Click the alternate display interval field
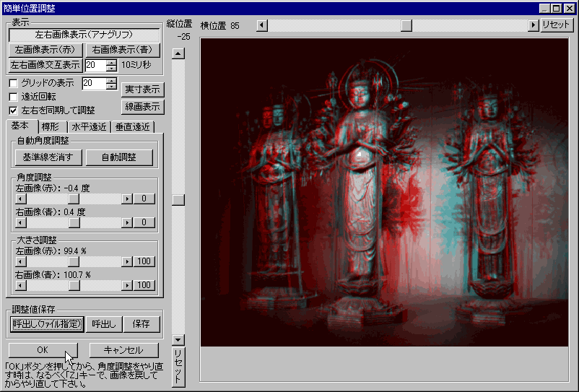This screenshot has width=579, height=392. (x=95, y=65)
